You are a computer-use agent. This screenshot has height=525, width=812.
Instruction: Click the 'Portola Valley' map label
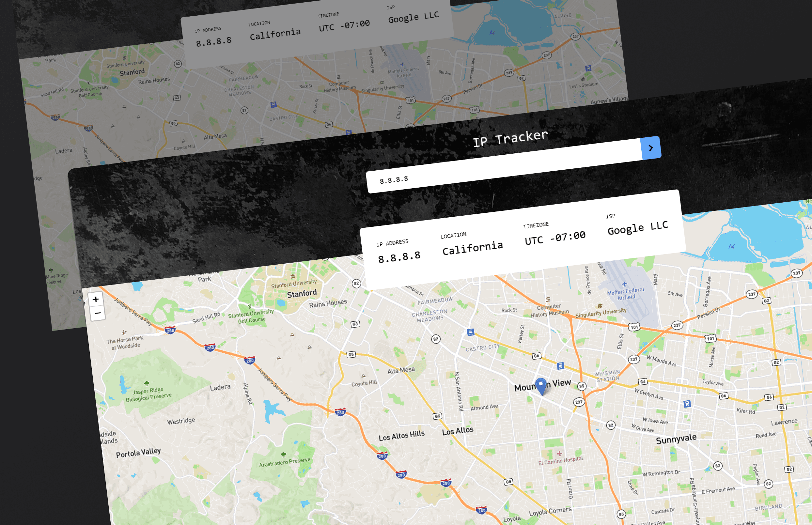pyautogui.click(x=138, y=453)
